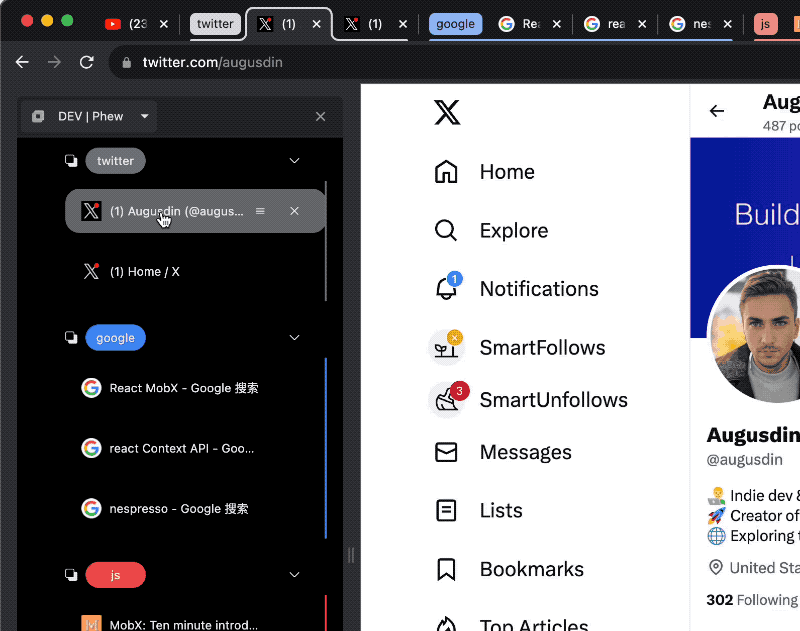
Task: Select the React MobX - Google row
Action: point(195,388)
